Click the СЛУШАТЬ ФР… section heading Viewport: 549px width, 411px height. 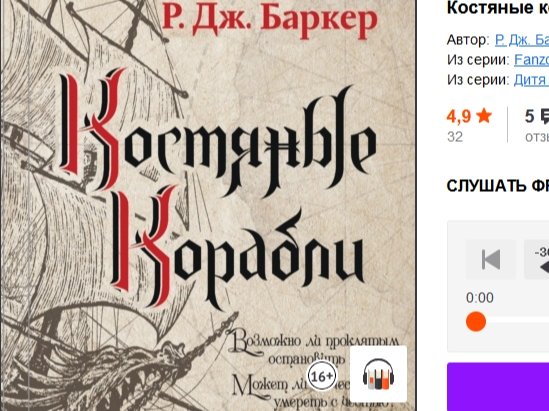tap(498, 186)
